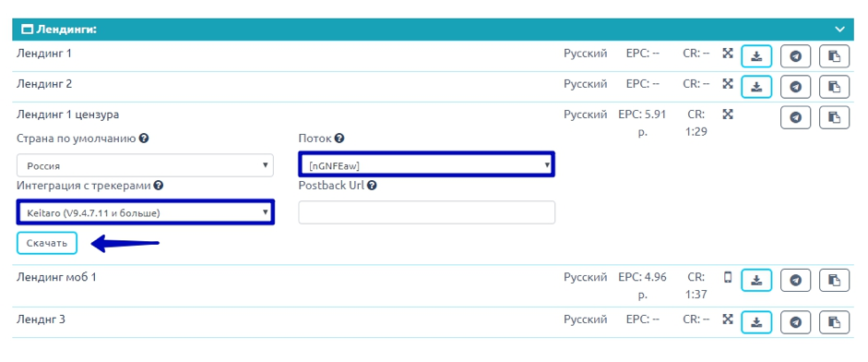Click copy icon for Лендинг 1
Viewport: 868px width, 362px height.
834,56
